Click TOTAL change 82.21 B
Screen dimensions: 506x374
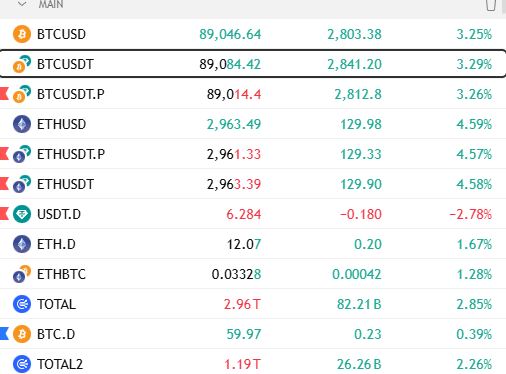(x=359, y=304)
